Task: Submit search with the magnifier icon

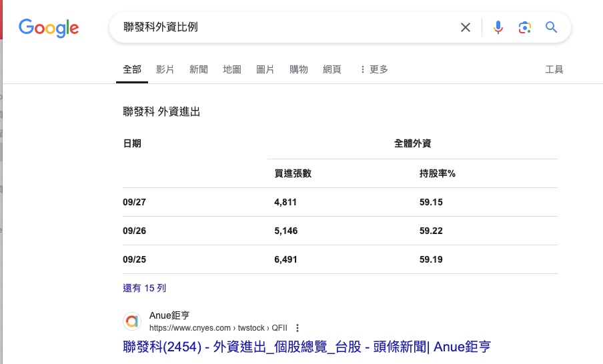Action: pos(551,27)
